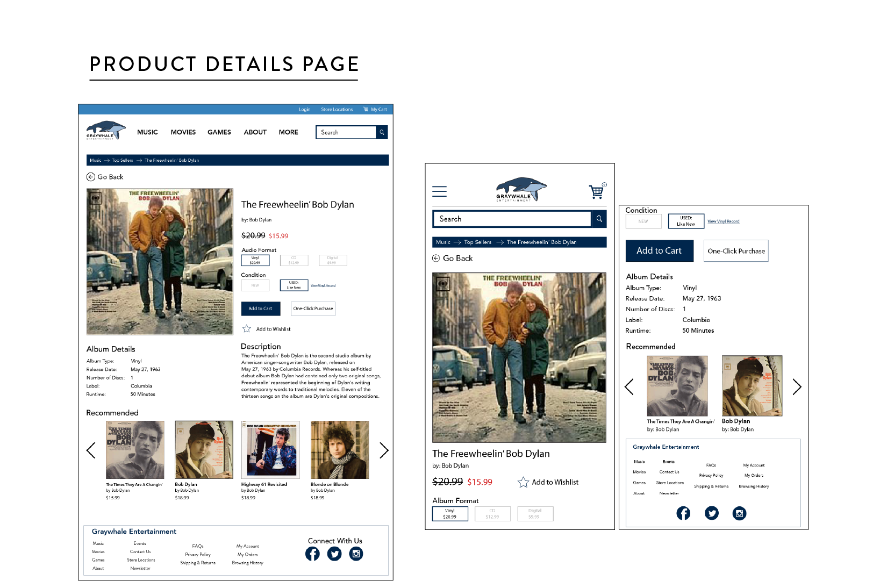This screenshot has height=588, width=887.
Task: Open mobile Bob Dylan recommended album cover
Action: click(x=752, y=386)
